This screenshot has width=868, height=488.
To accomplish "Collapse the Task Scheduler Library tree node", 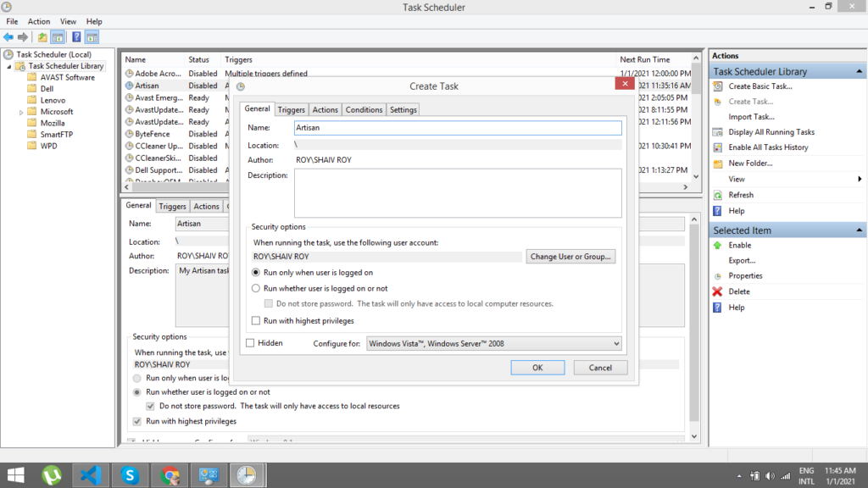I will click(x=8, y=66).
